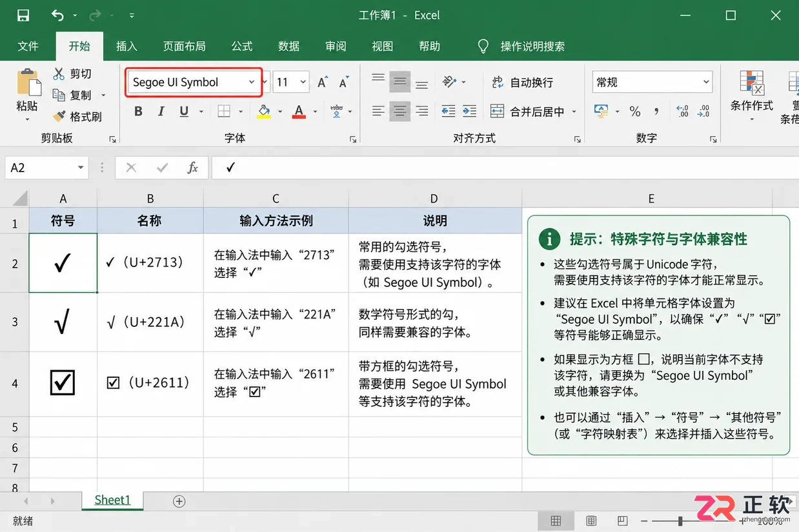The width and height of the screenshot is (799, 532).
Task: Switch to the 页面布局 tab
Action: pyautogui.click(x=185, y=46)
